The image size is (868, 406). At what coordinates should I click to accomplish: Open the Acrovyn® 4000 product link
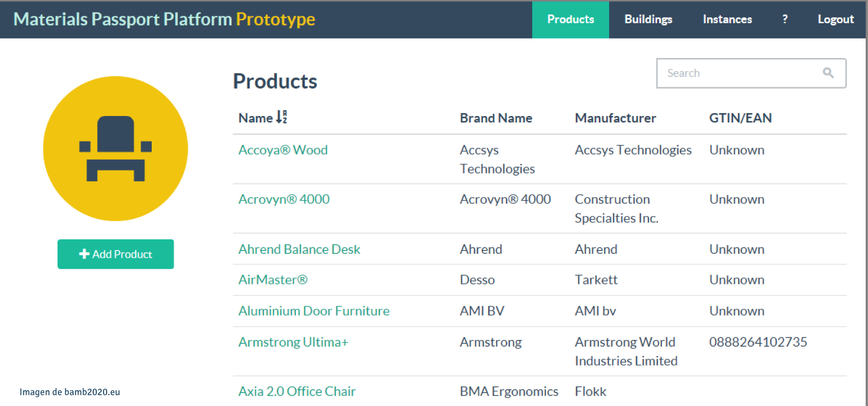click(x=284, y=199)
